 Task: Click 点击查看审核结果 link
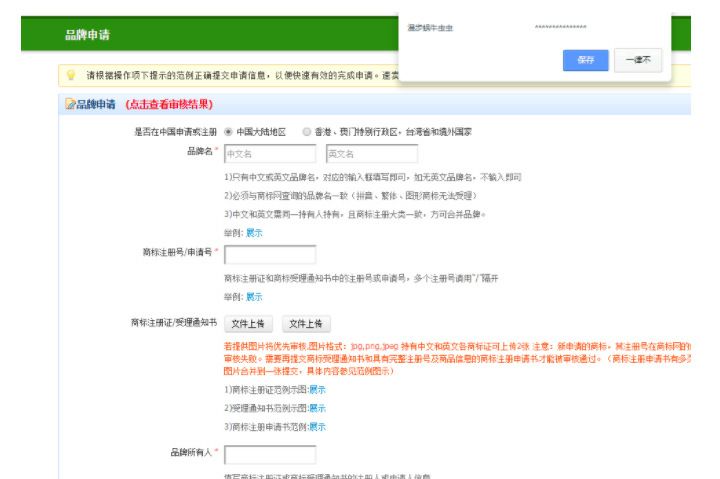pyautogui.click(x=169, y=105)
